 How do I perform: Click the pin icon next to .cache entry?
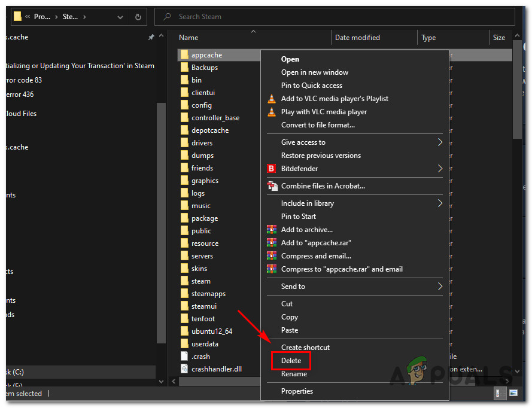[x=151, y=36]
